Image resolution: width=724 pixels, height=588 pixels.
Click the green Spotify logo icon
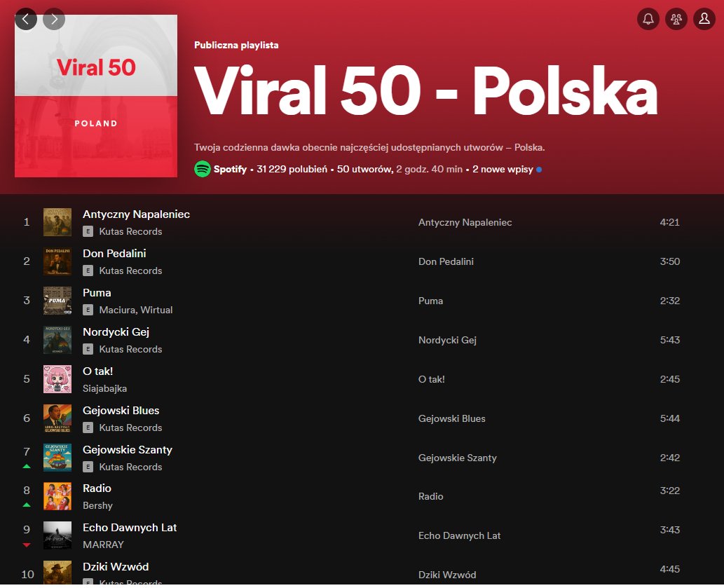click(203, 169)
